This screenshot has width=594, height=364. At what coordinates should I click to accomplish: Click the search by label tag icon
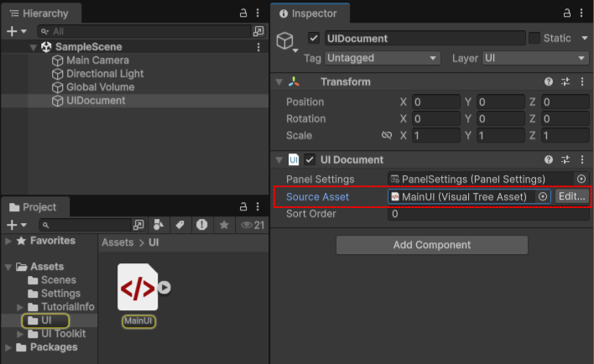point(180,225)
